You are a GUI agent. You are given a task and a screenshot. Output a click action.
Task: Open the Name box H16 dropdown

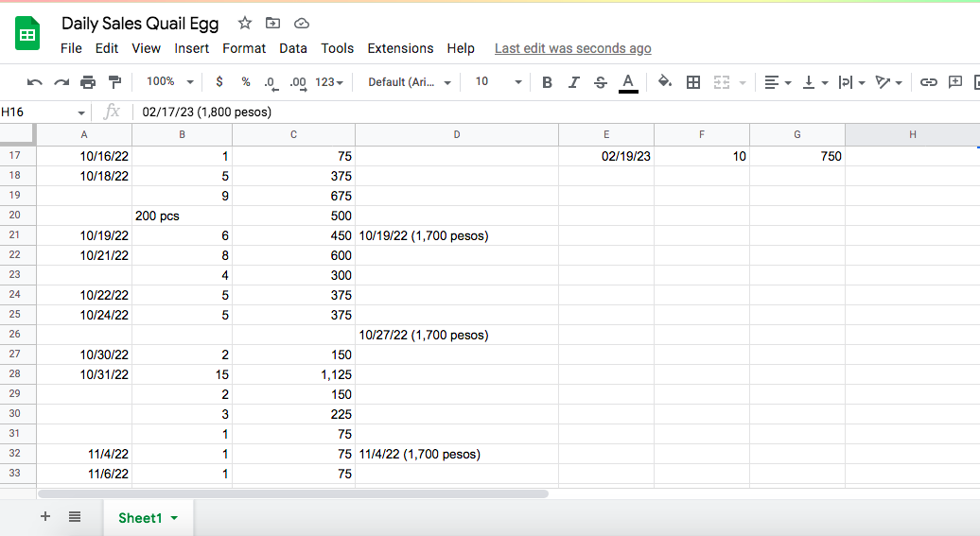pyautogui.click(x=81, y=112)
